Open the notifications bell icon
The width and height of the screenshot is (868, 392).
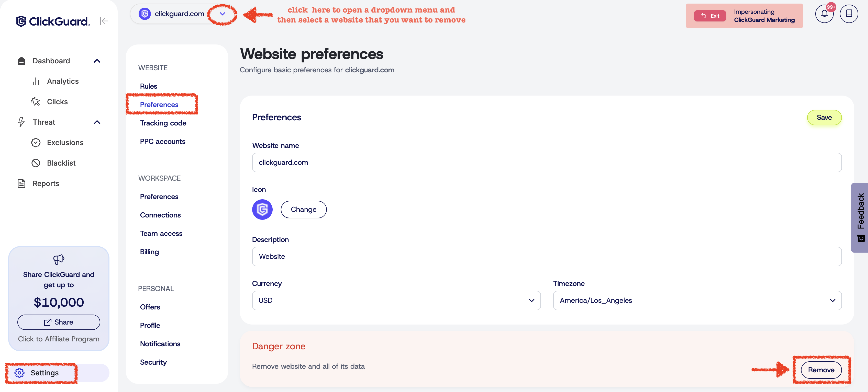825,14
